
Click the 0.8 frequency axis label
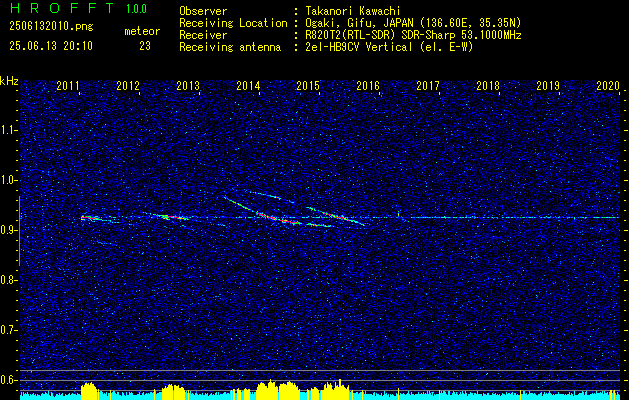coord(8,280)
